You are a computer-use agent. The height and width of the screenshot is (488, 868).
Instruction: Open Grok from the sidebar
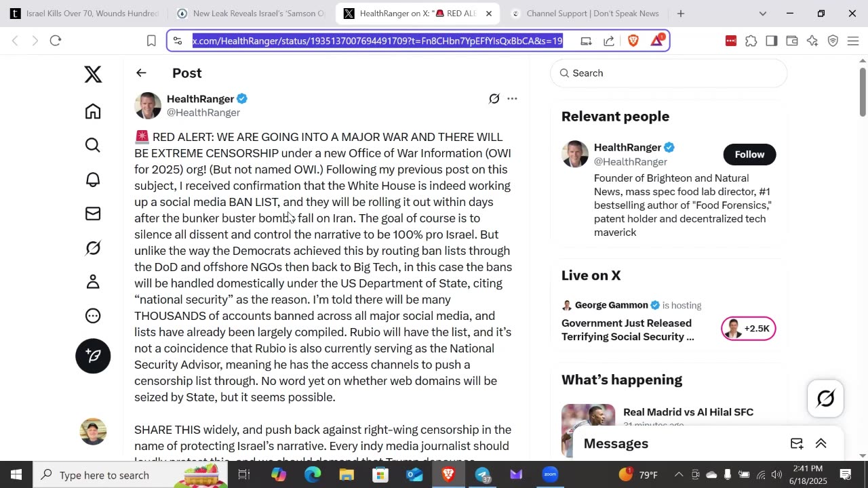click(93, 248)
